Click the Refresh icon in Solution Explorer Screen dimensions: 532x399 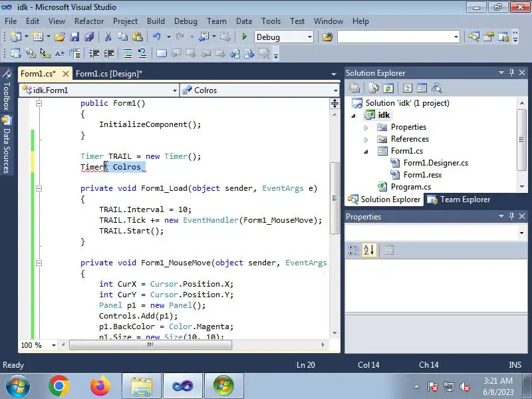pyautogui.click(x=388, y=88)
